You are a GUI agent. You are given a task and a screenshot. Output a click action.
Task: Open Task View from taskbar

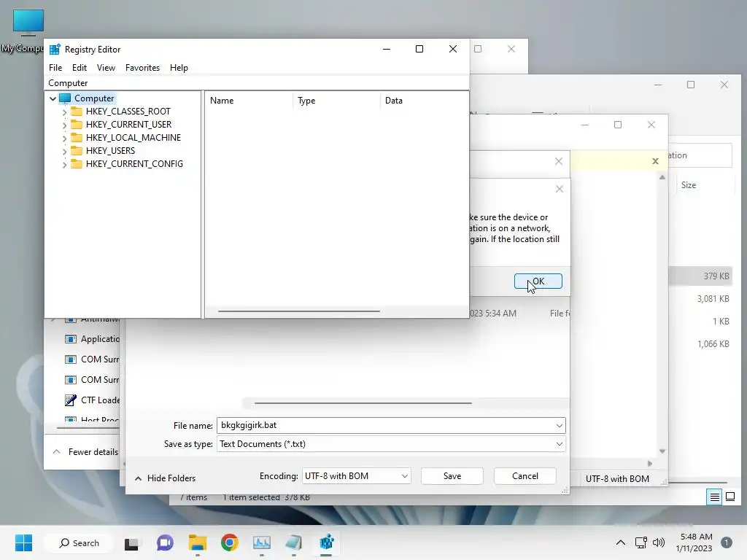(131, 542)
